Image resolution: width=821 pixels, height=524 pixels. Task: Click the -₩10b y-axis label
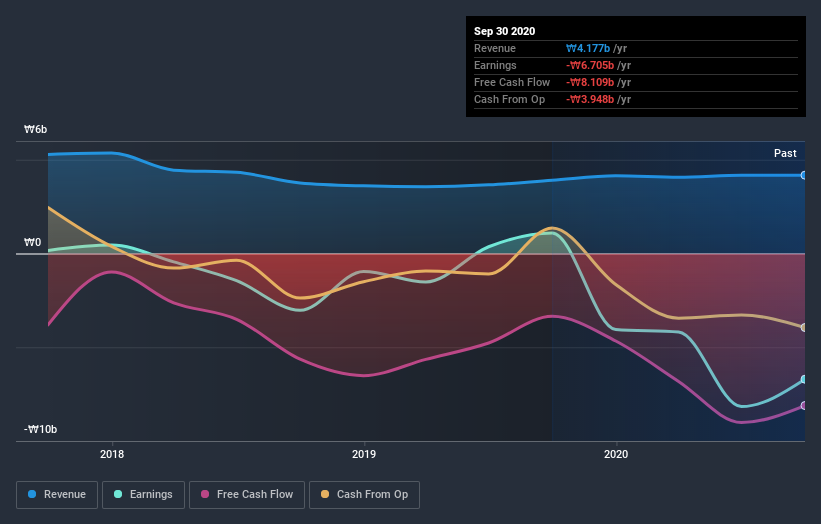pyautogui.click(x=40, y=429)
